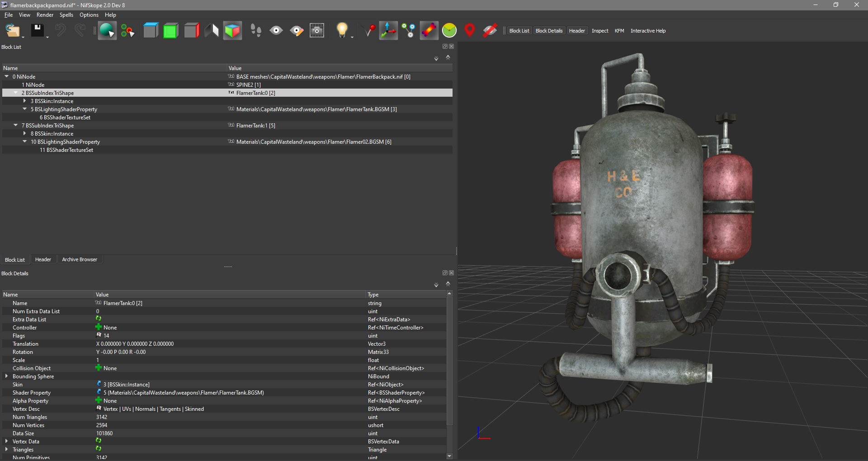The width and height of the screenshot is (868, 461).
Task: Collapse the 0 NiNode tree item
Action: point(7,76)
